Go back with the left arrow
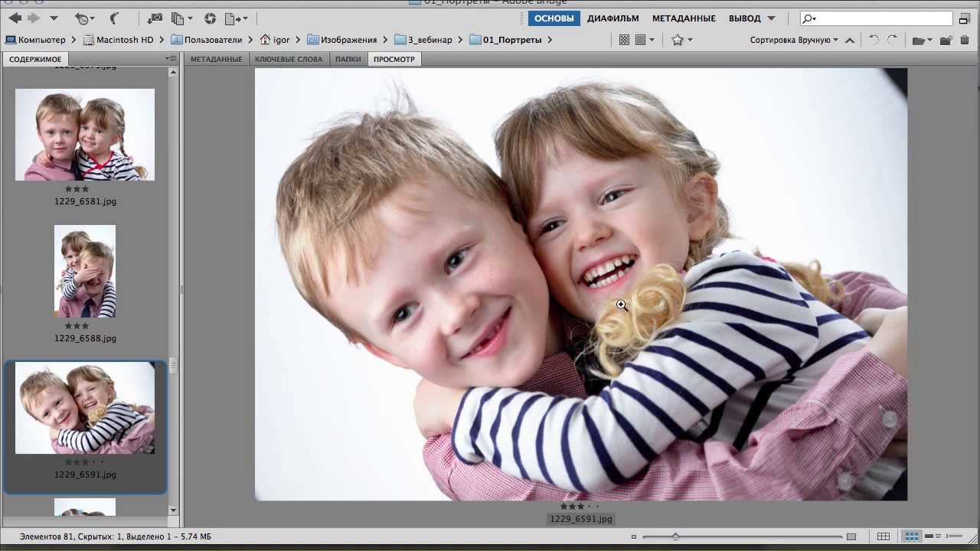 point(15,18)
